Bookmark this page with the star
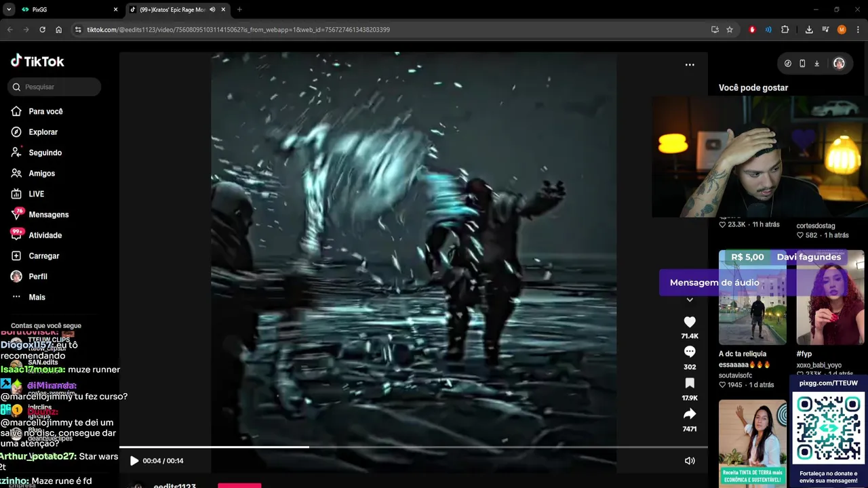 click(x=730, y=30)
